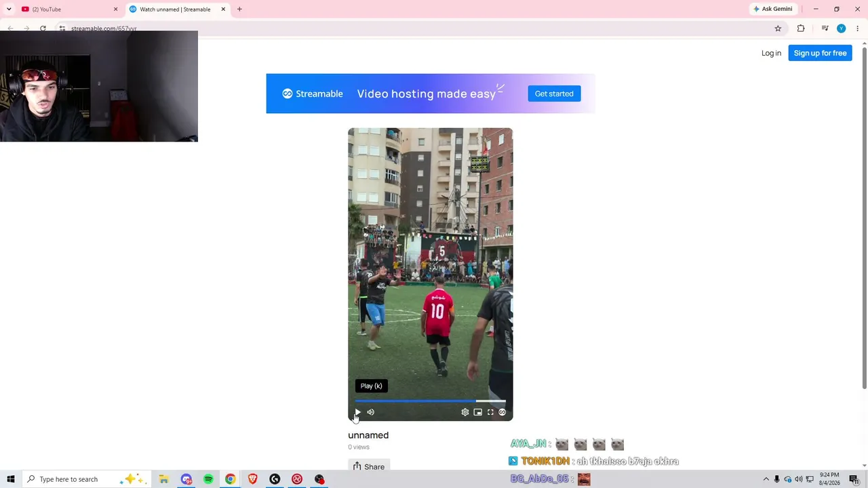This screenshot has height=488, width=868.
Task: Click the red circular taskbar app icon
Action: pyautogui.click(x=297, y=479)
